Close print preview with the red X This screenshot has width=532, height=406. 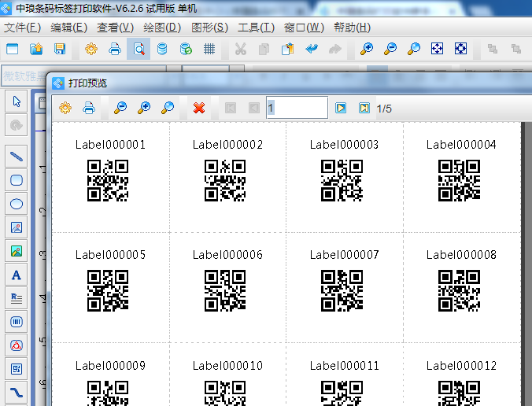click(199, 108)
